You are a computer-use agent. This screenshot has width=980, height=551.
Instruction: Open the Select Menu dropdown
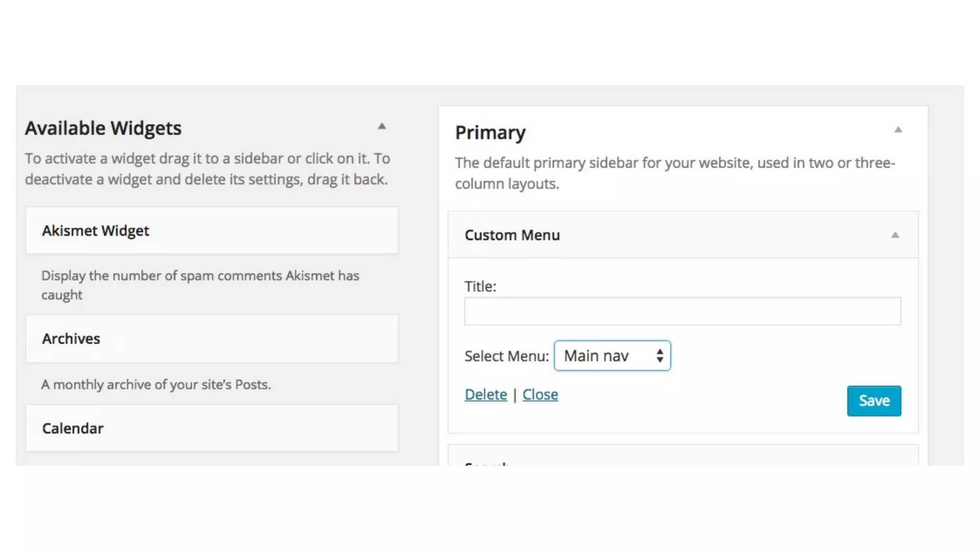click(x=612, y=356)
